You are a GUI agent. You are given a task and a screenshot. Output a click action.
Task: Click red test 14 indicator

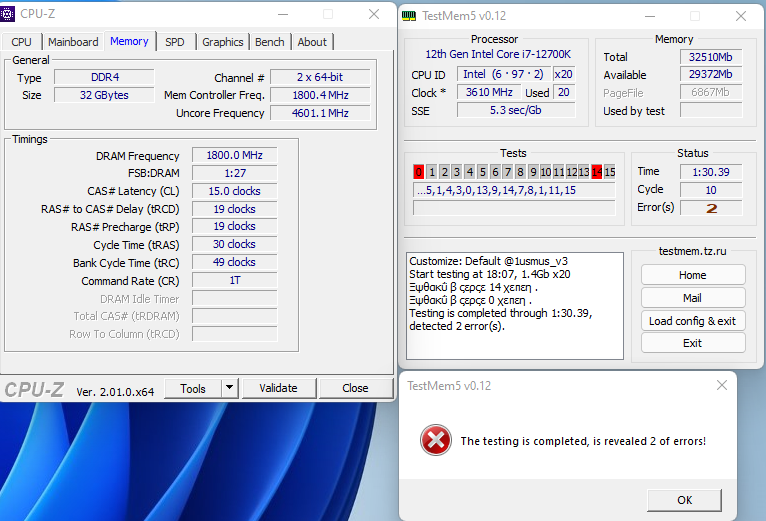(597, 172)
